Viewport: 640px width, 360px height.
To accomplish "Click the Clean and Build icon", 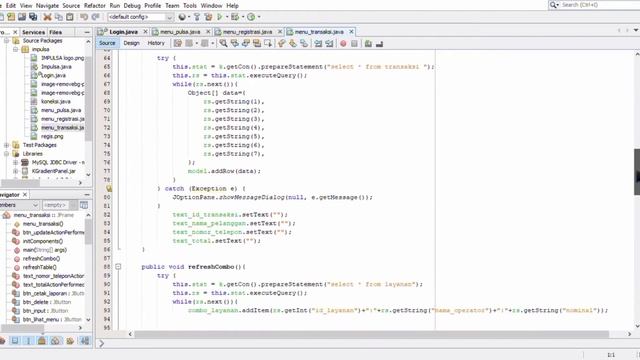I will pyautogui.click(x=209, y=17).
